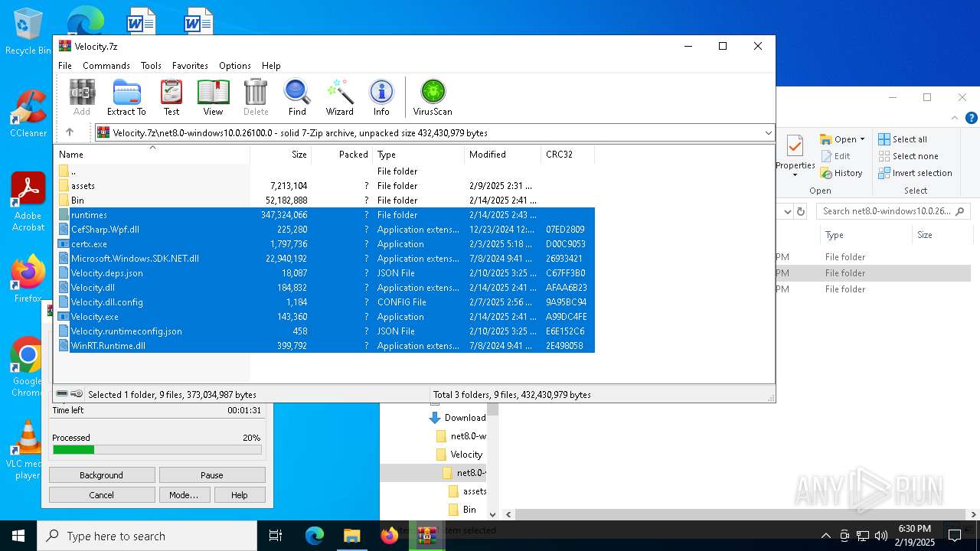The image size is (980, 551).
Task: Select Velocity.exe file
Action: point(325,317)
